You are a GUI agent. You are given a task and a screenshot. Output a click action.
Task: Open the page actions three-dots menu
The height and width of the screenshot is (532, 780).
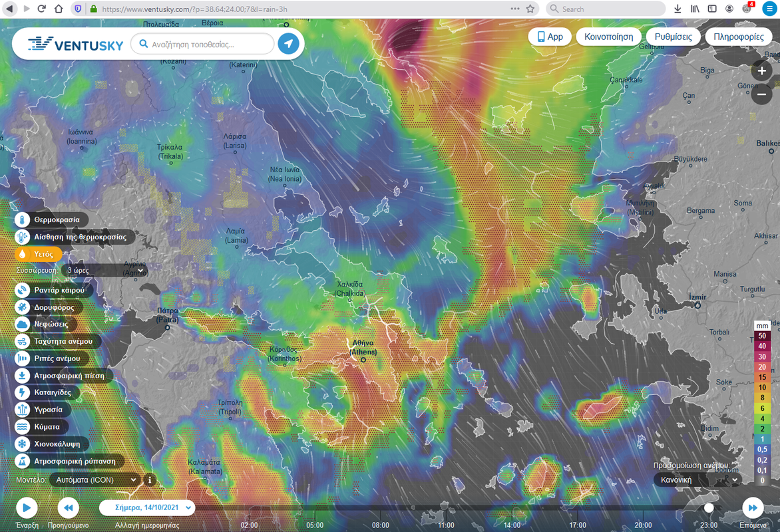click(515, 9)
